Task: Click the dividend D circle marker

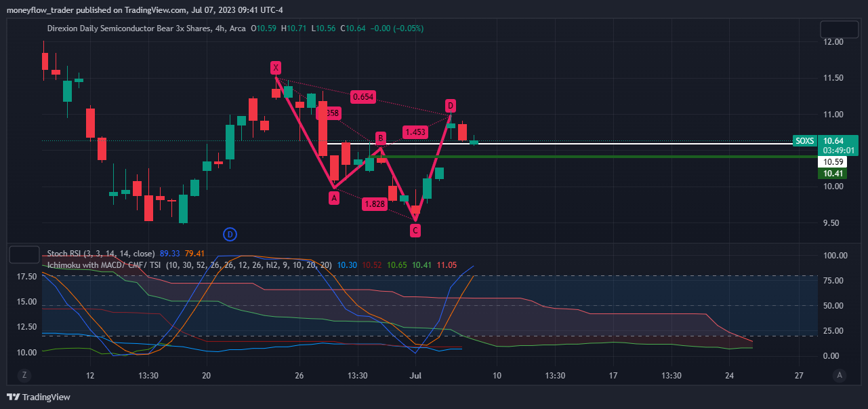Action: pos(230,235)
